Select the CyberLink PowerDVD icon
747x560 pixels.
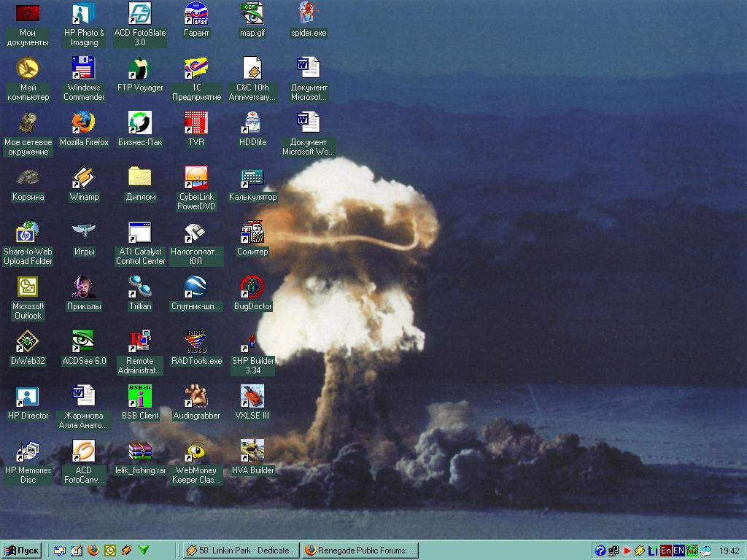(196, 177)
